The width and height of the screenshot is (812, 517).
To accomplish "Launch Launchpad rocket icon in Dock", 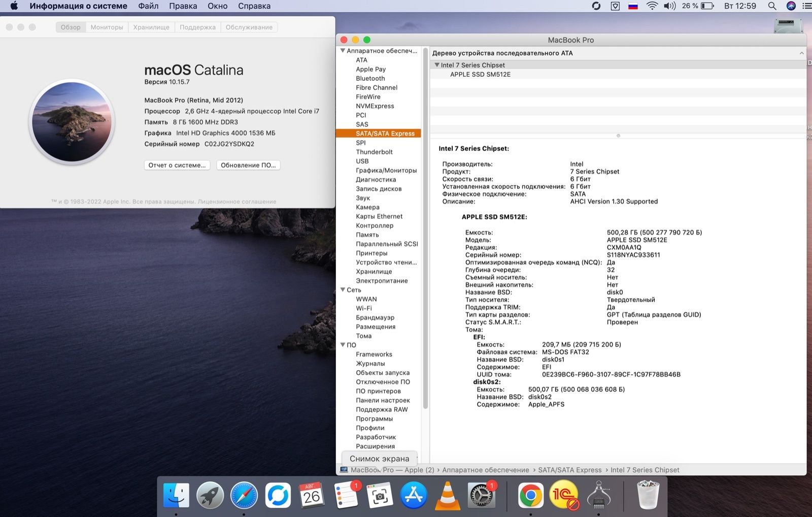I will click(x=210, y=495).
